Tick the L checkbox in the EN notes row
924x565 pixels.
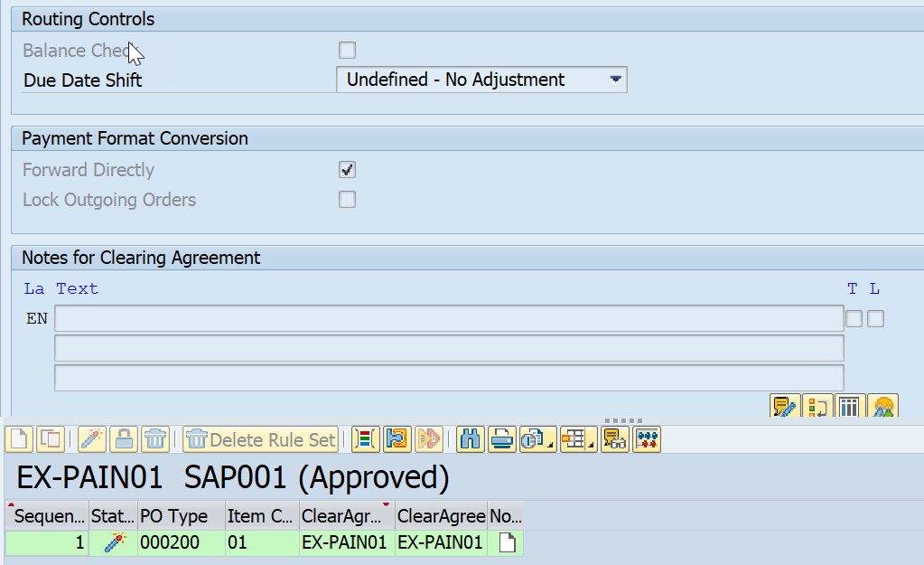tap(876, 318)
